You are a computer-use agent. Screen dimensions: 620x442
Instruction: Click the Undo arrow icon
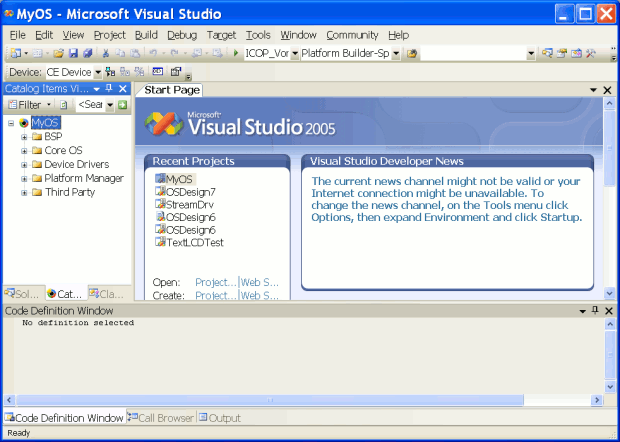coord(153,53)
